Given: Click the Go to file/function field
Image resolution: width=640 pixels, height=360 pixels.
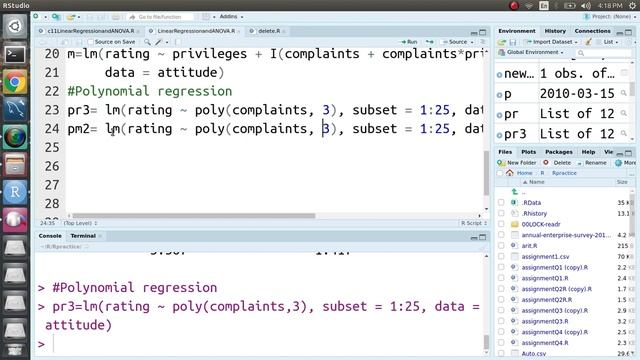Looking at the screenshot, I should tap(160, 17).
